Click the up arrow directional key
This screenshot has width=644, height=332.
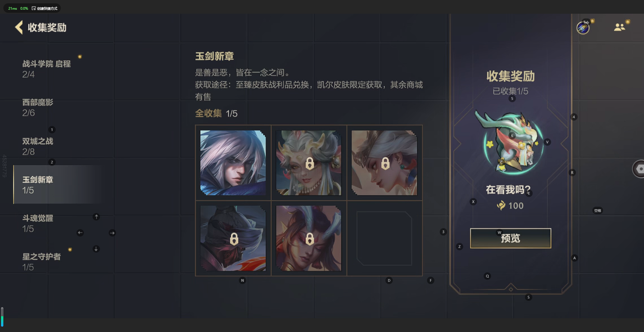[x=96, y=217]
